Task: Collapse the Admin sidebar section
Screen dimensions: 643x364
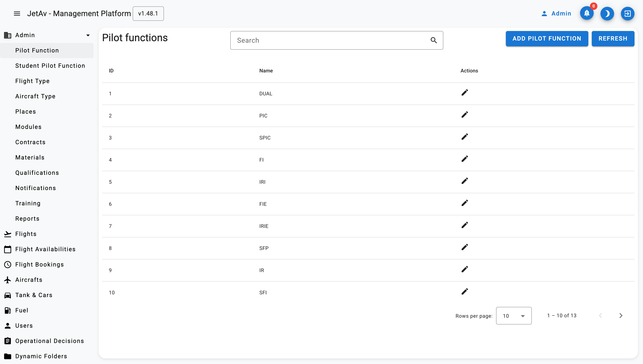Action: pos(88,35)
